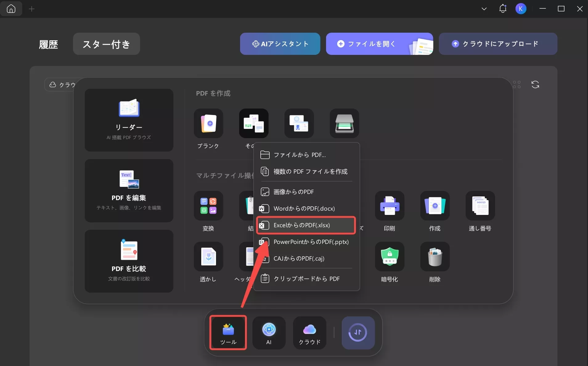
Task: Click the create PDF from ID card icon
Action: (299, 123)
